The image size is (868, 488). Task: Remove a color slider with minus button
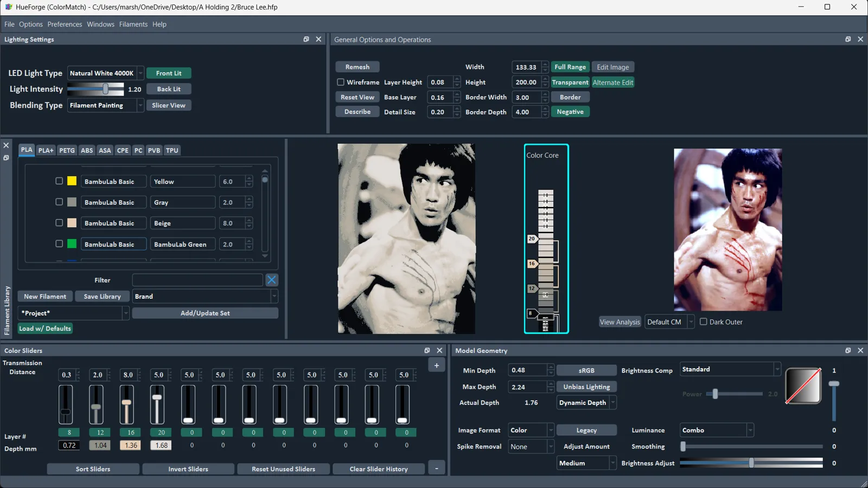tap(437, 468)
